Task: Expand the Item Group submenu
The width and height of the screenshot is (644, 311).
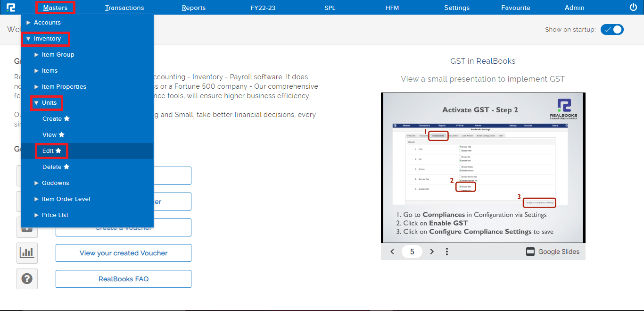Action: pyautogui.click(x=58, y=55)
